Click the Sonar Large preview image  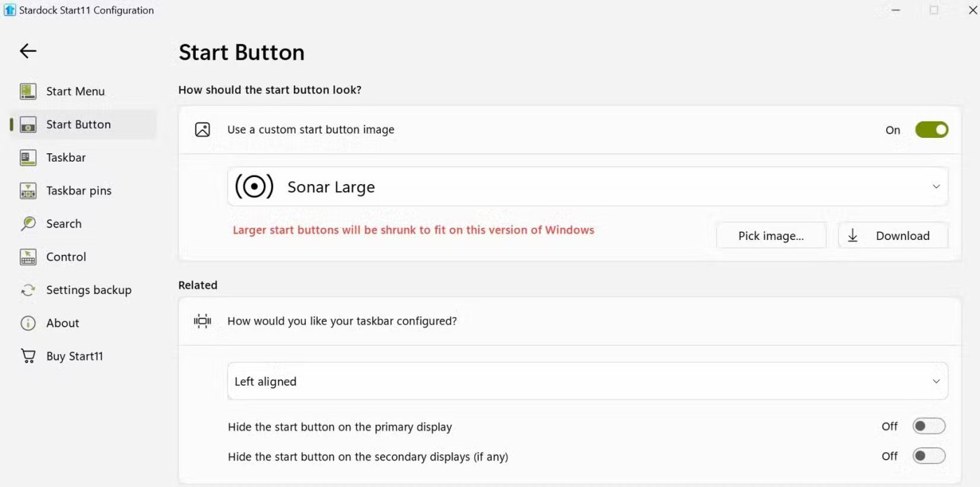coord(253,187)
